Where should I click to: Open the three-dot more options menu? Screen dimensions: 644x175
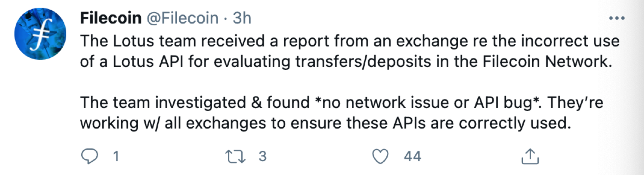pyautogui.click(x=617, y=19)
